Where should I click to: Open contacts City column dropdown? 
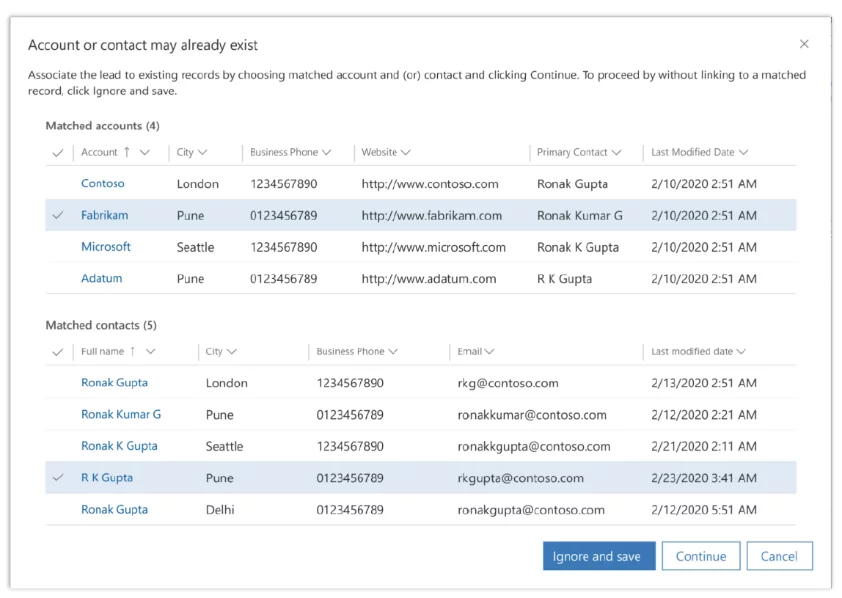[231, 352]
